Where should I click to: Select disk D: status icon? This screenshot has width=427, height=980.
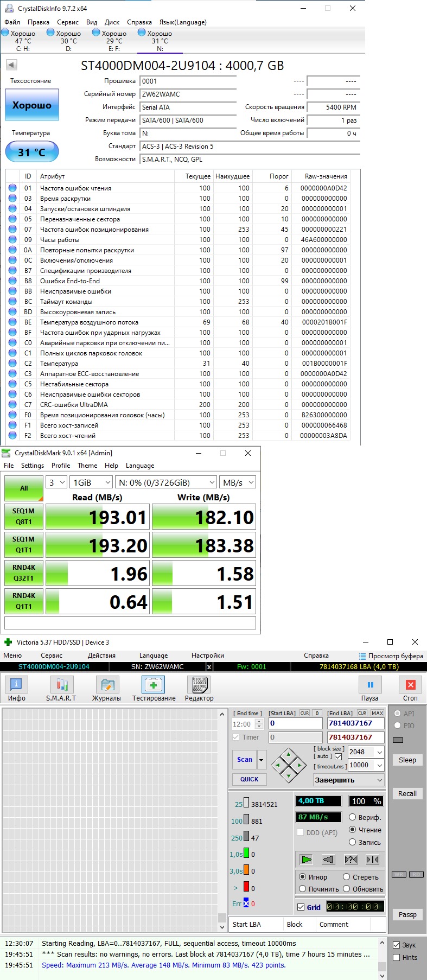coord(50,33)
